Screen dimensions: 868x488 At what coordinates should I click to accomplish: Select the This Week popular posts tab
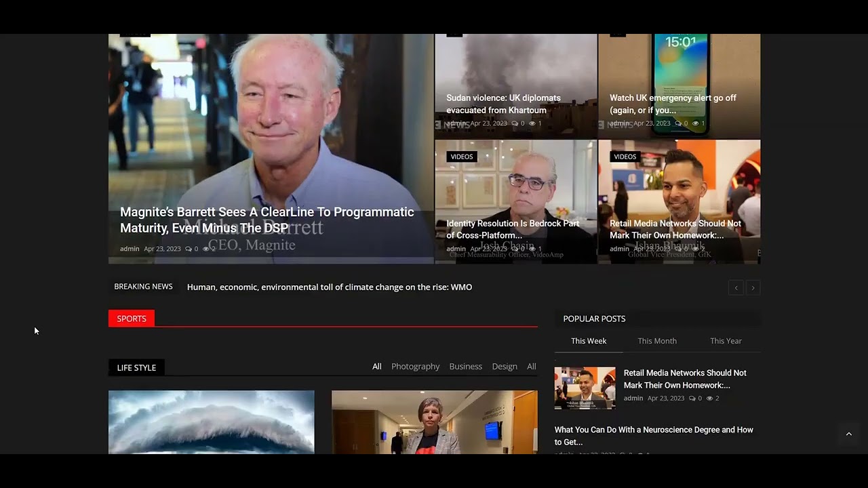coord(588,341)
